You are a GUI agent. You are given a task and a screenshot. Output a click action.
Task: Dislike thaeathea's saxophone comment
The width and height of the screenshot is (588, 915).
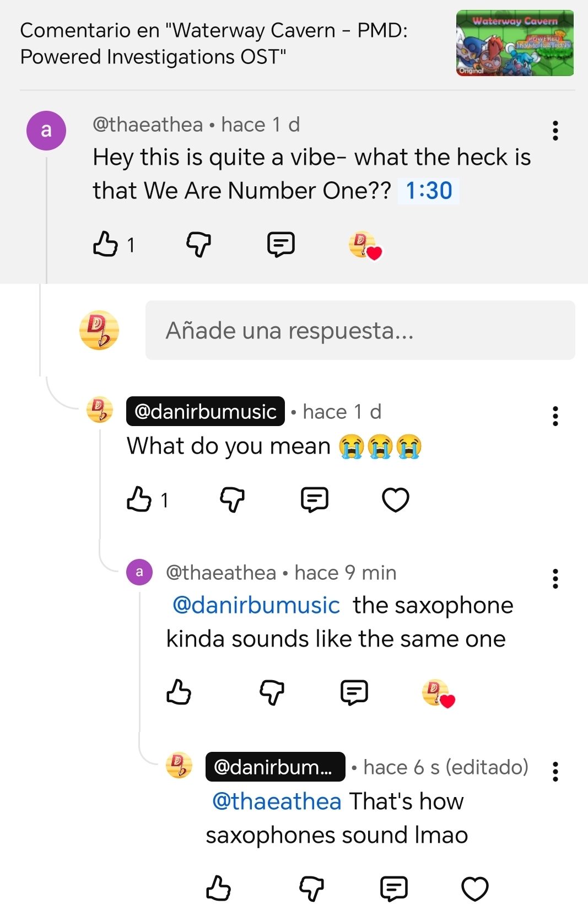(x=272, y=692)
